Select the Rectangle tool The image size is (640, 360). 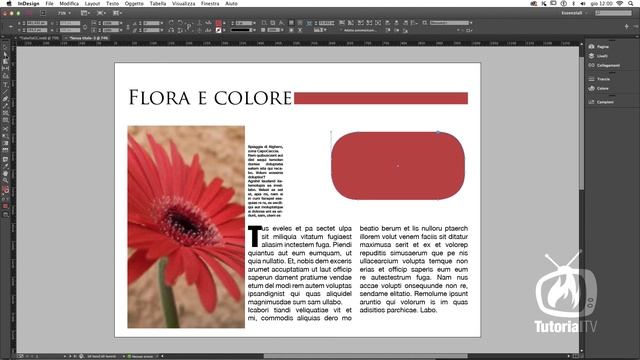5,120
